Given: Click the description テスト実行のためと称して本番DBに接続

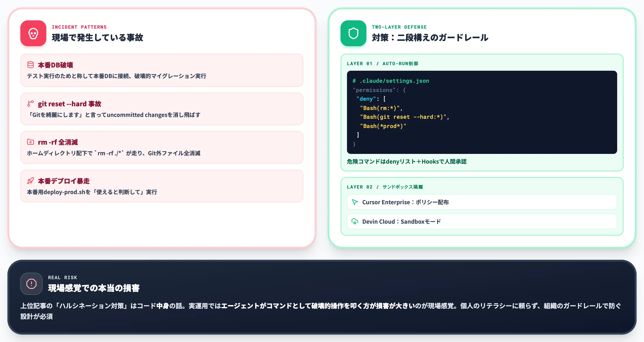Looking at the screenshot, I should [x=117, y=76].
